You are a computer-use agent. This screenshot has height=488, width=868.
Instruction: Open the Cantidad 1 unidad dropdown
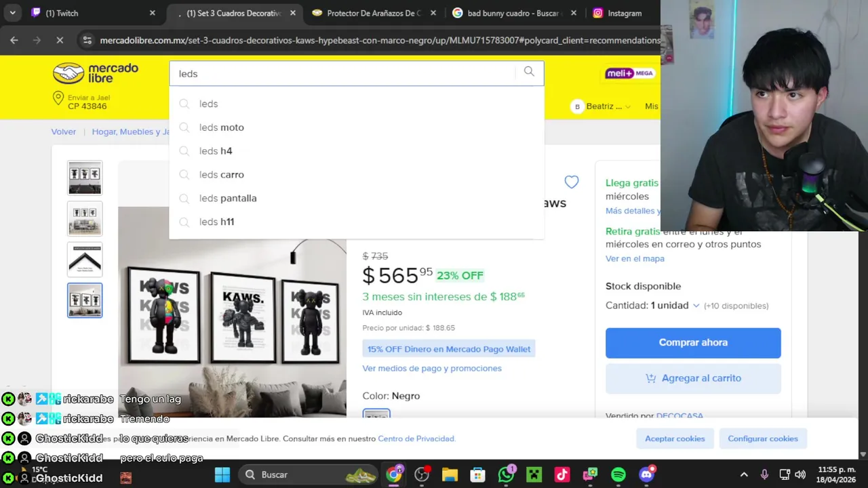click(x=652, y=306)
